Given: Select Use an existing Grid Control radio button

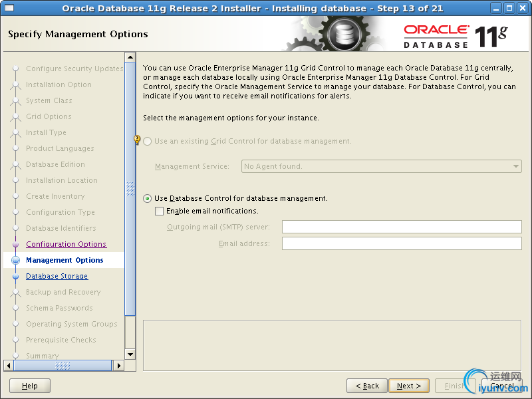Looking at the screenshot, I should click(147, 141).
